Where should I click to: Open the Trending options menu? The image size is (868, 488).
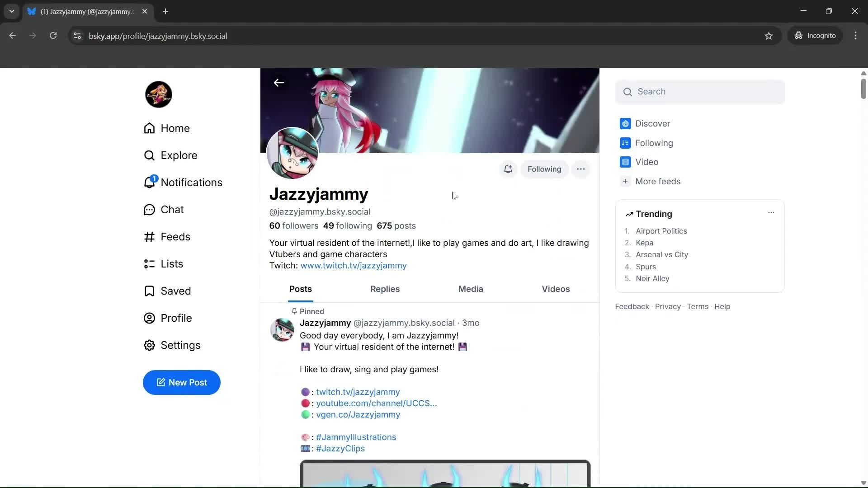point(771,212)
